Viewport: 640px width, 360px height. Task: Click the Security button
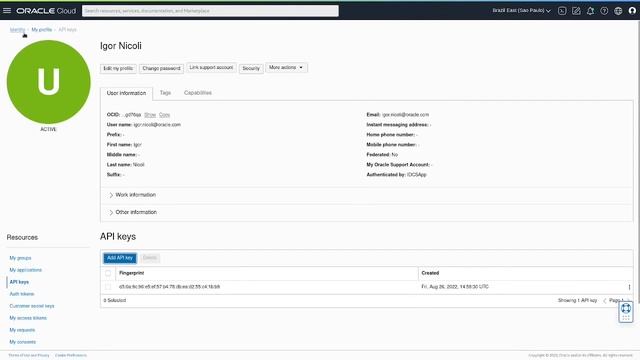[x=251, y=69]
